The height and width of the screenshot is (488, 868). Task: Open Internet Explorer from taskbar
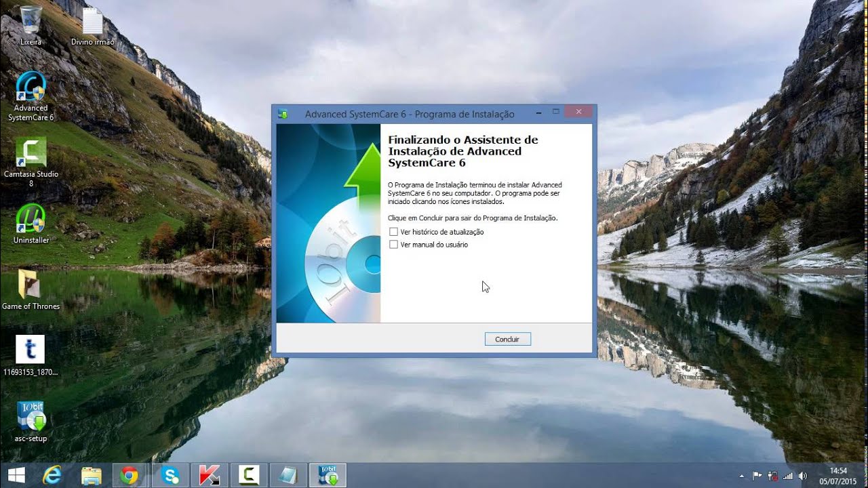(52, 475)
